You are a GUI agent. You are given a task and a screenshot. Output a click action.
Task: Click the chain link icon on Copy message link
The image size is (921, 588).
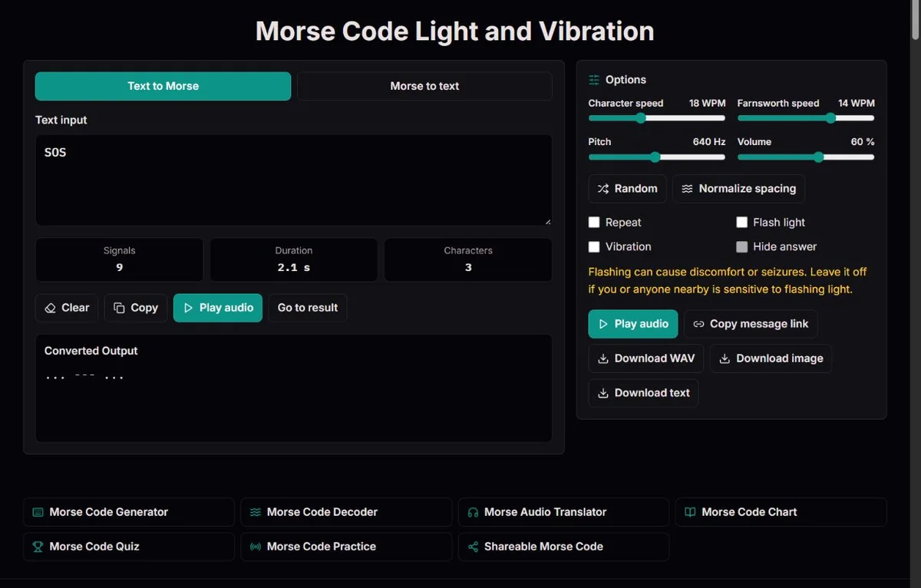[x=698, y=324]
